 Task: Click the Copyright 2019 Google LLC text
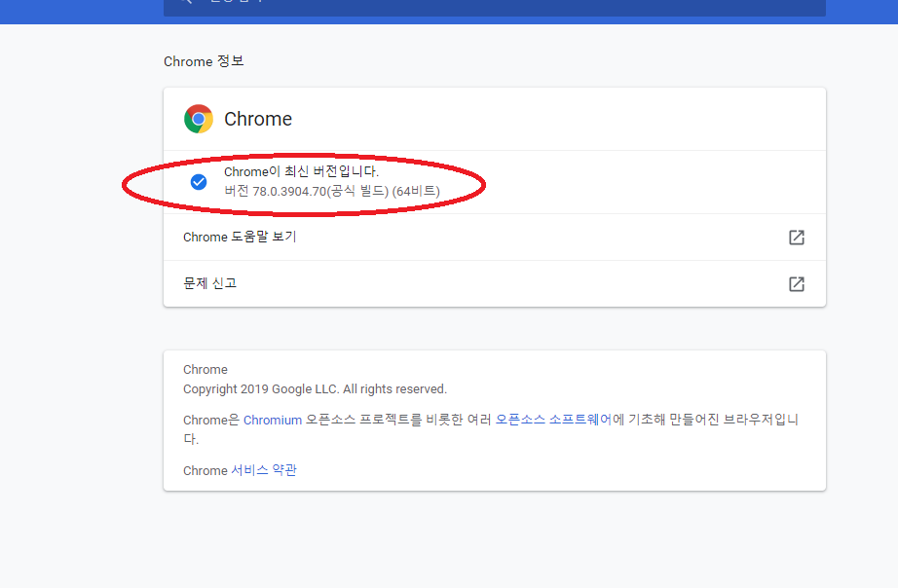(315, 389)
